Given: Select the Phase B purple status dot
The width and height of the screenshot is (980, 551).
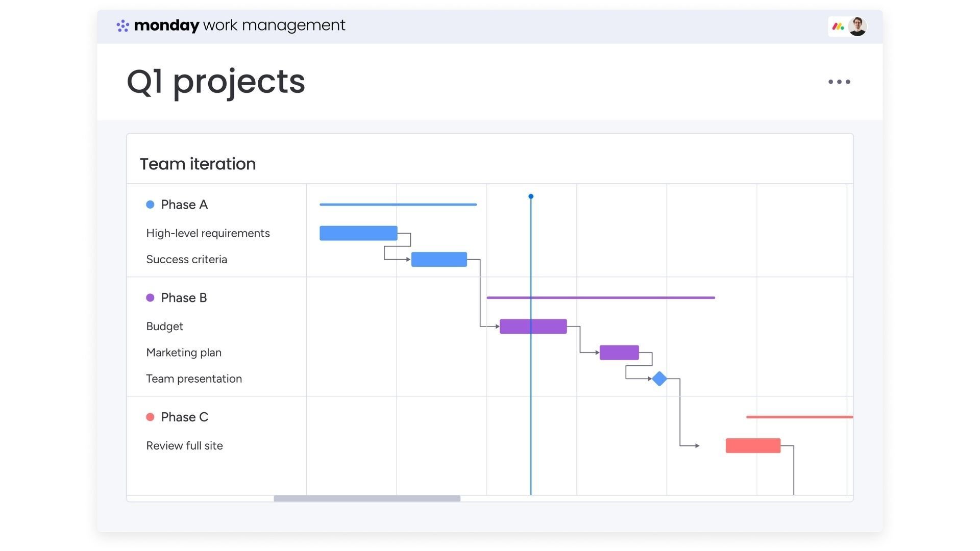Looking at the screenshot, I should (150, 297).
